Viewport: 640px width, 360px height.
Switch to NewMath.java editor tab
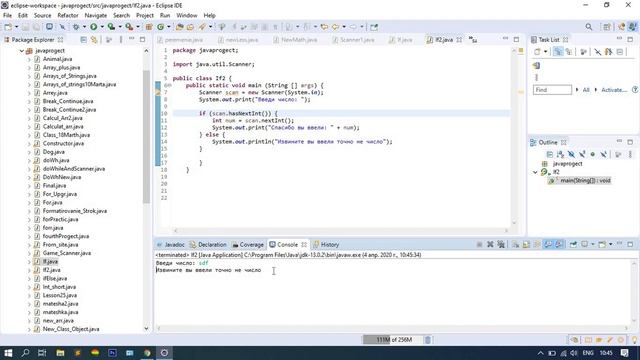pos(295,40)
